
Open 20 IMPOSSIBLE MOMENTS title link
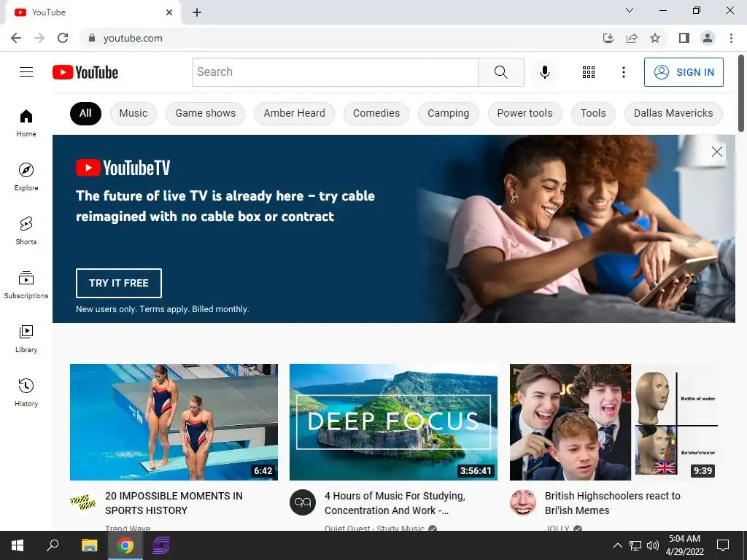pos(174,503)
